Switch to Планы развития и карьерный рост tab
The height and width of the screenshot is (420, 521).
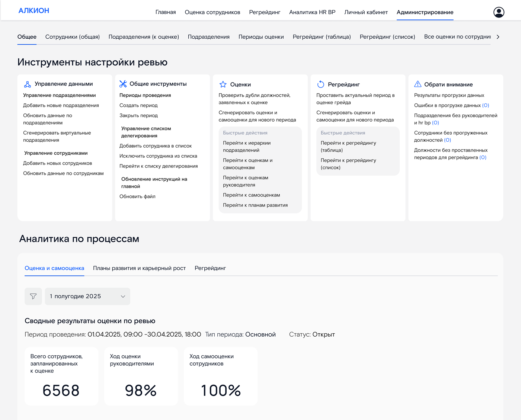[139, 268]
